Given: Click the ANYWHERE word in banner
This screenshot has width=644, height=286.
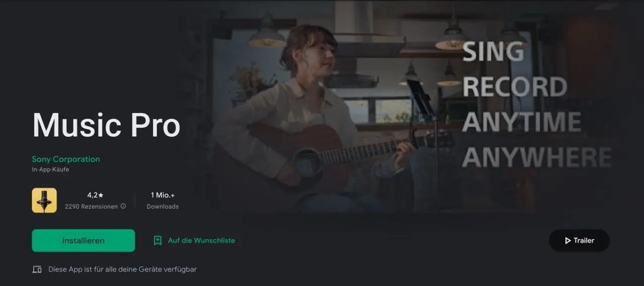Looking at the screenshot, I should coord(537,157).
